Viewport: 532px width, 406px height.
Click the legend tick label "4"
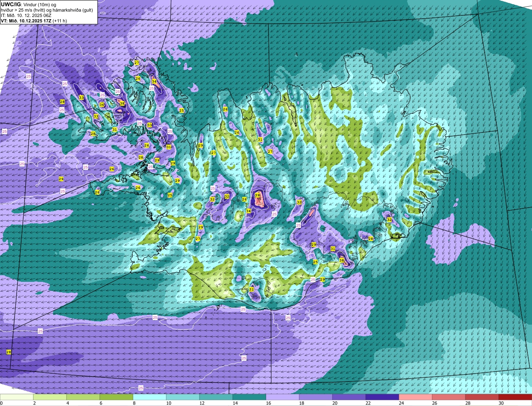click(68, 403)
